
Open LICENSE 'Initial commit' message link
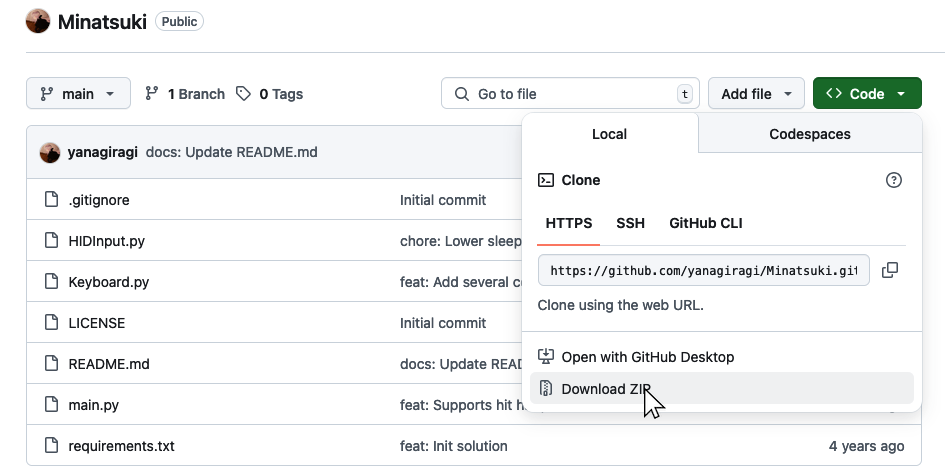click(x=443, y=323)
